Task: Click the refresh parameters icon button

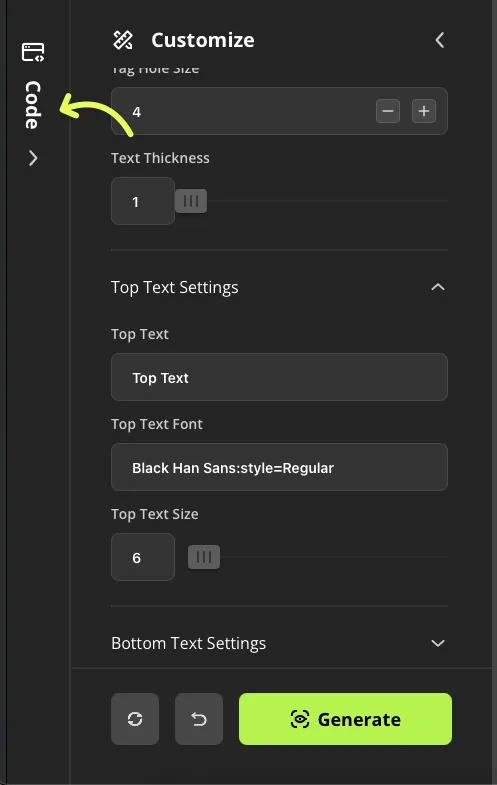Action: click(x=135, y=719)
